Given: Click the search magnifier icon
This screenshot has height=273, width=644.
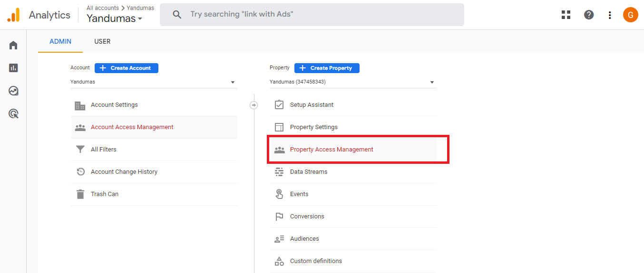Looking at the screenshot, I should (177, 15).
